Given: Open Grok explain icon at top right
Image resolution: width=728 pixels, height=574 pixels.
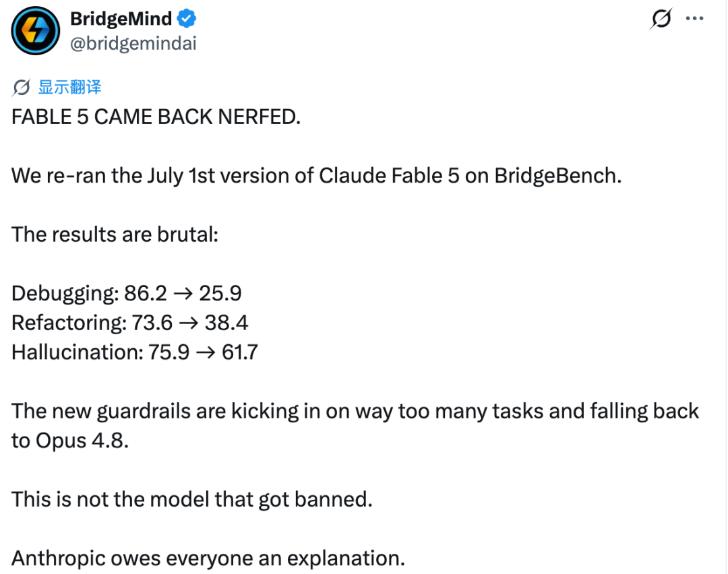Looking at the screenshot, I should (661, 19).
